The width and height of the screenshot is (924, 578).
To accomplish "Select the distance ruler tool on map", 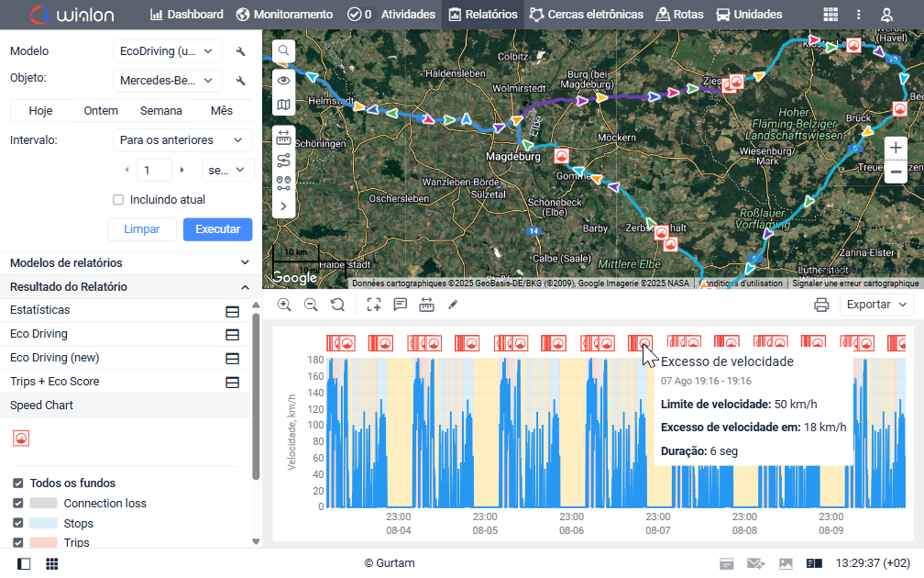I will (x=283, y=138).
